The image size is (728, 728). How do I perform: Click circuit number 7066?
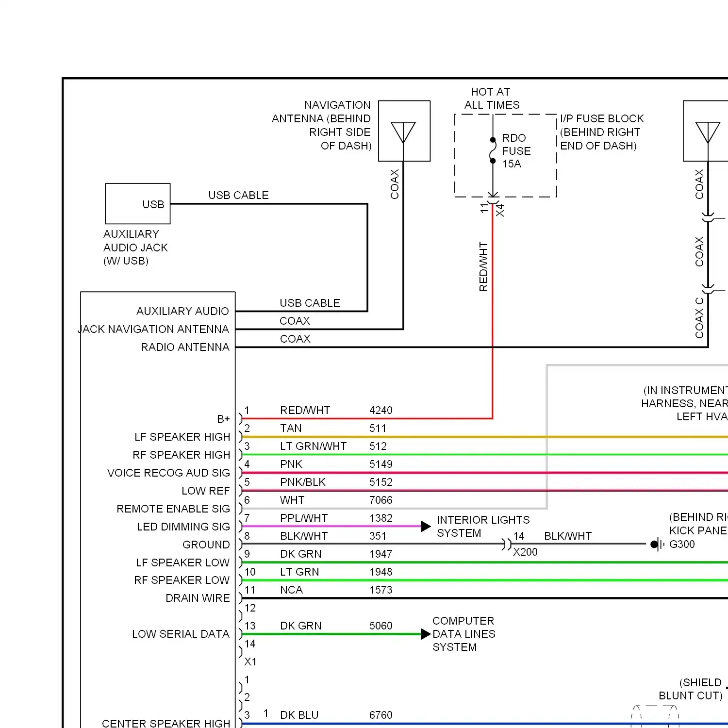[x=381, y=500]
